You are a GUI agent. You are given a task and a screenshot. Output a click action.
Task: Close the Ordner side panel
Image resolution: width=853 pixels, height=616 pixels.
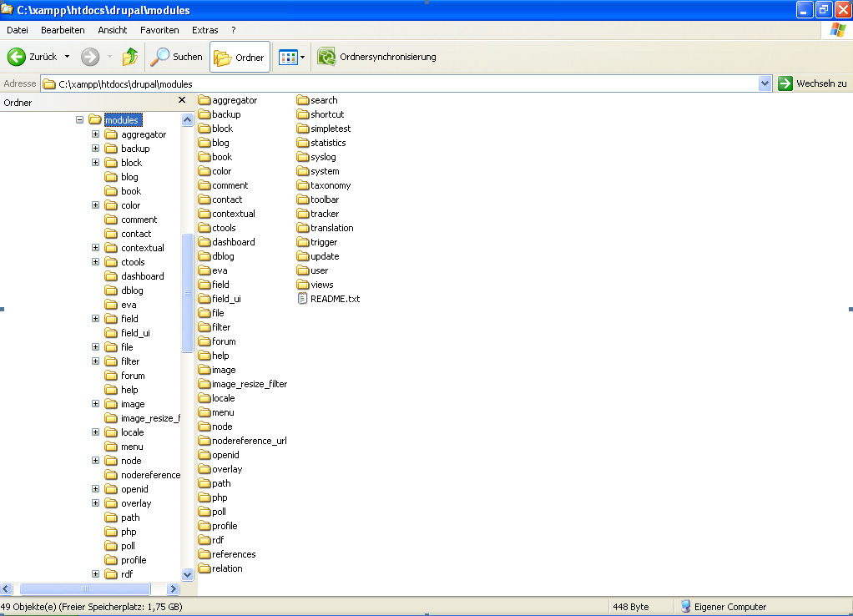pos(182,100)
